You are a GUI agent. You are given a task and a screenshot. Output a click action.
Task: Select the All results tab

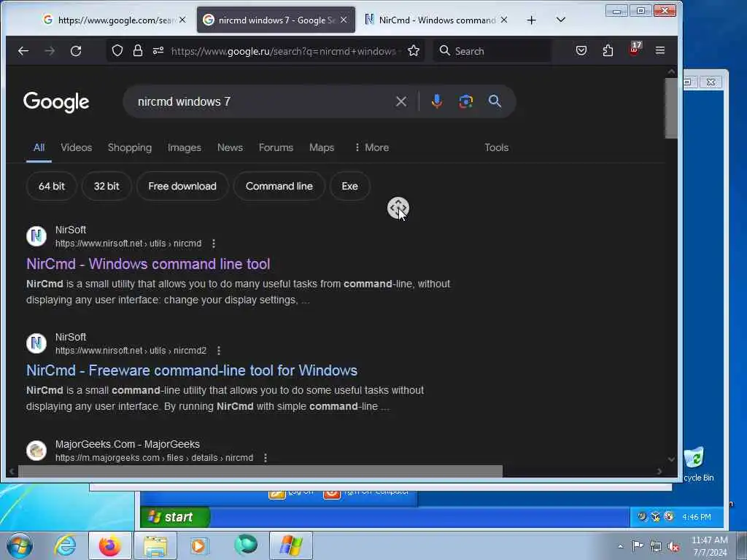click(39, 147)
